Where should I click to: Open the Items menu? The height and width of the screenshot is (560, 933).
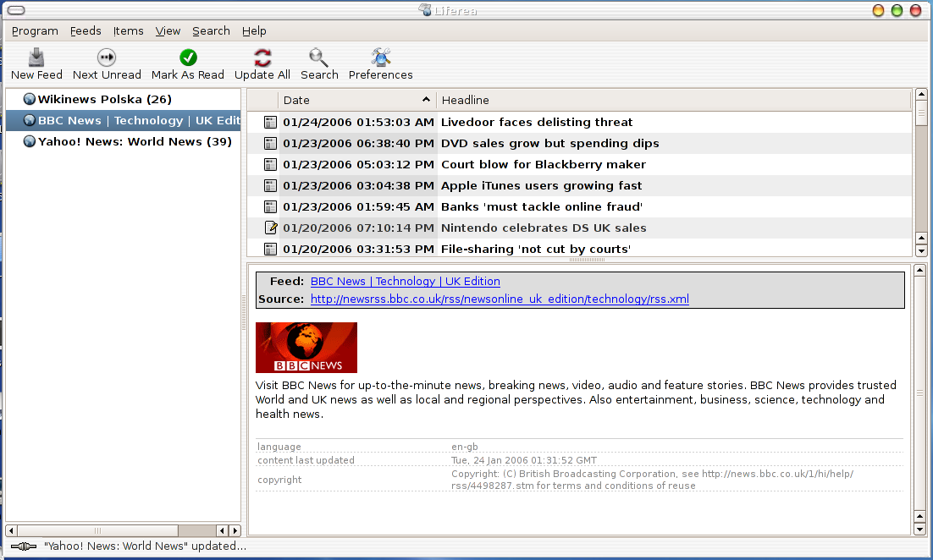click(129, 31)
